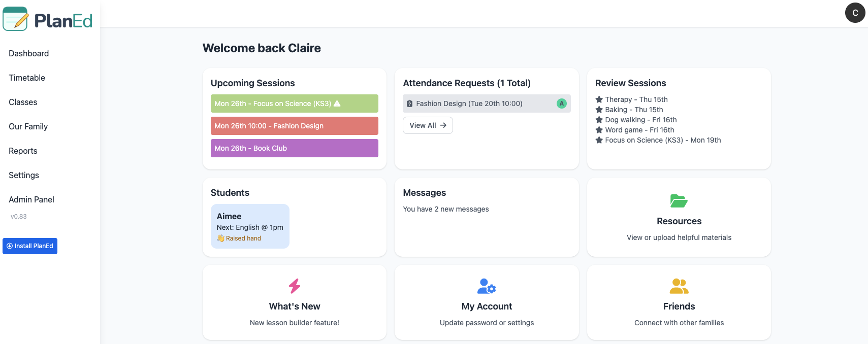The height and width of the screenshot is (344, 868).
Task: Click View All attendance requests
Action: 428,125
